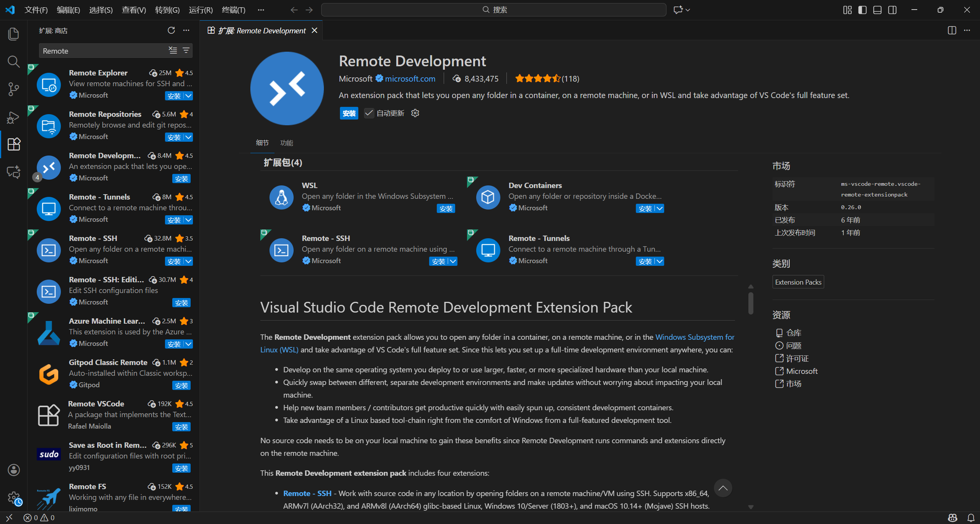Image resolution: width=980 pixels, height=524 pixels.
Task: Click the details page vertical scrollbar
Action: click(x=751, y=303)
